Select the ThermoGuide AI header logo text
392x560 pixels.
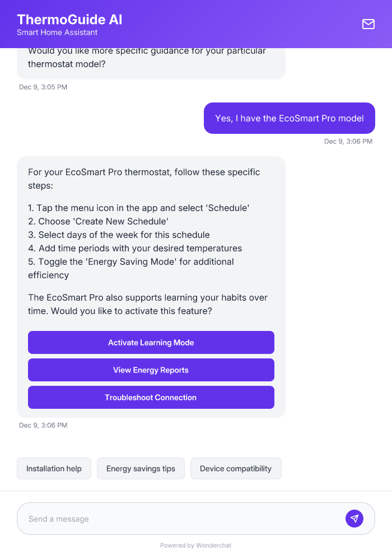point(69,19)
